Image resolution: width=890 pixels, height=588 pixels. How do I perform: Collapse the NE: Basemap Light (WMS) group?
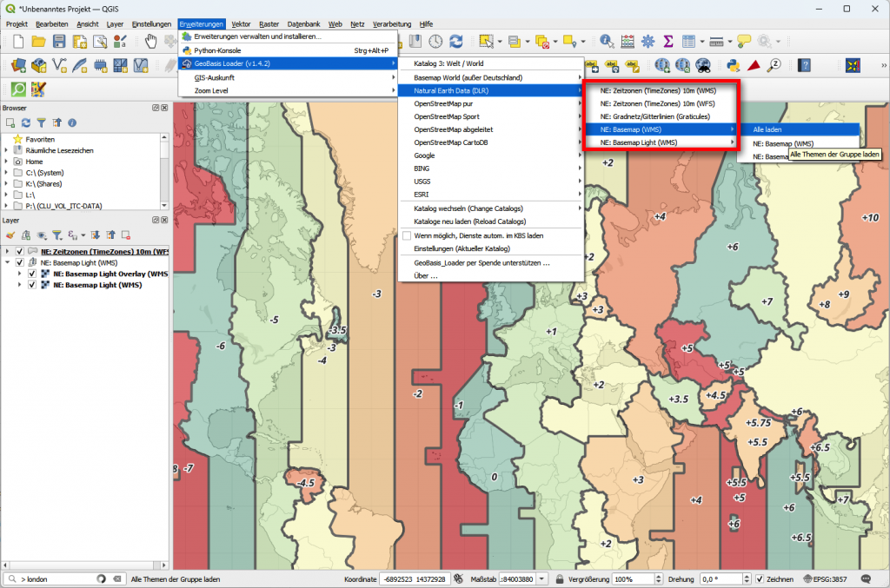pyautogui.click(x=8, y=262)
